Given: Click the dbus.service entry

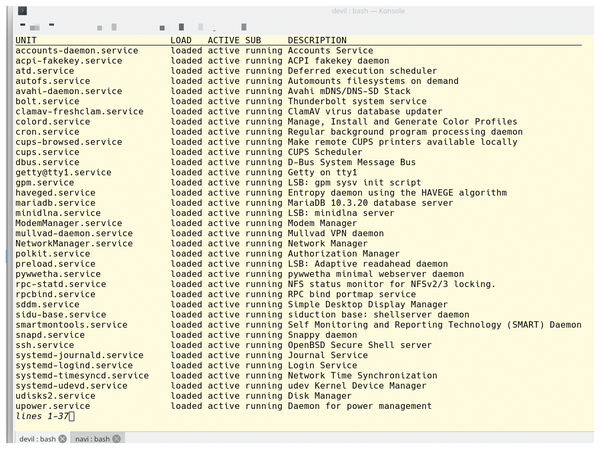Looking at the screenshot, I should coord(47,162).
